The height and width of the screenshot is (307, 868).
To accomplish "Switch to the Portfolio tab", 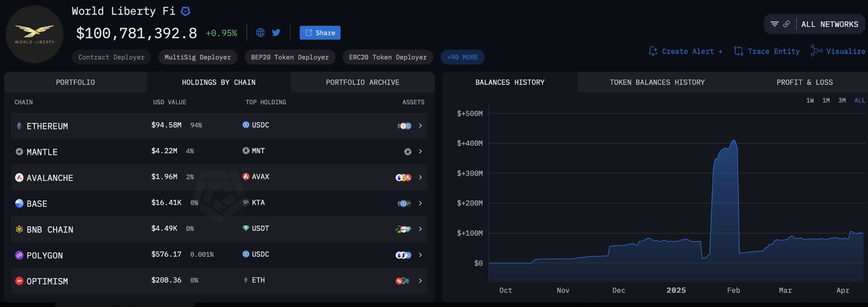I will 75,82.
